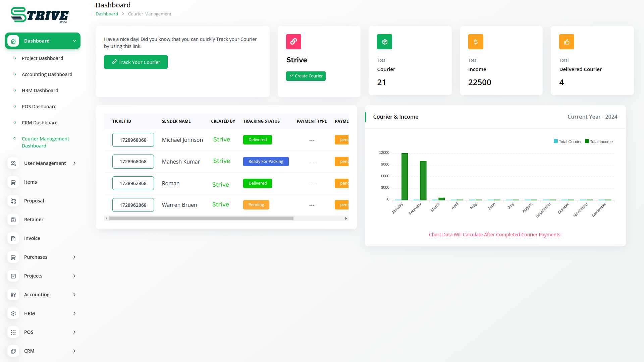Collapse the Dashboard dropdown chevron
This screenshot has height=362, width=644.
coord(74,41)
